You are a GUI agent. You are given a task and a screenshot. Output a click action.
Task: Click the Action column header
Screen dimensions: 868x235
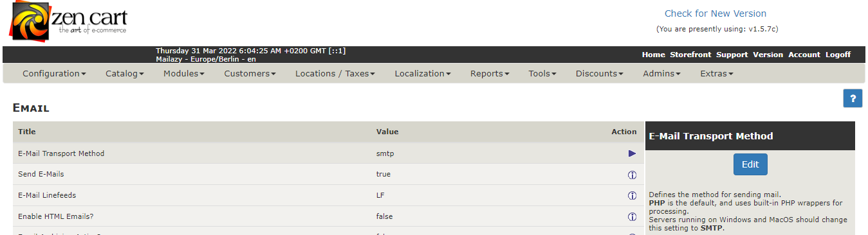pyautogui.click(x=623, y=132)
